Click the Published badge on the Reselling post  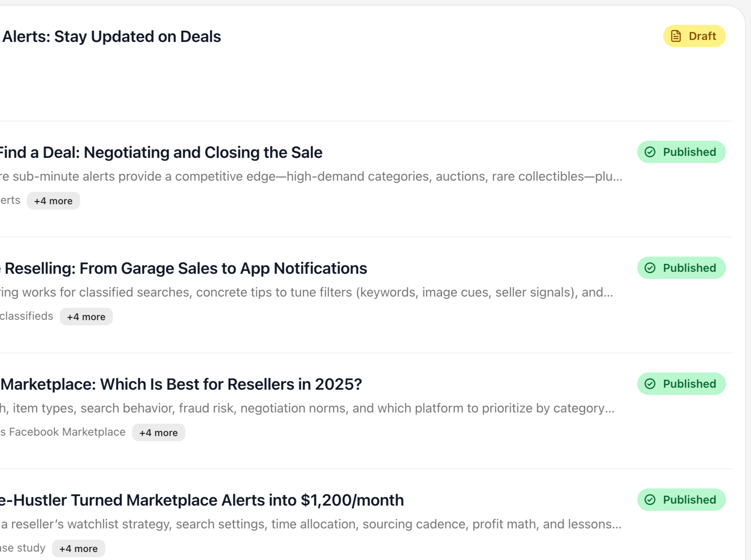681,268
